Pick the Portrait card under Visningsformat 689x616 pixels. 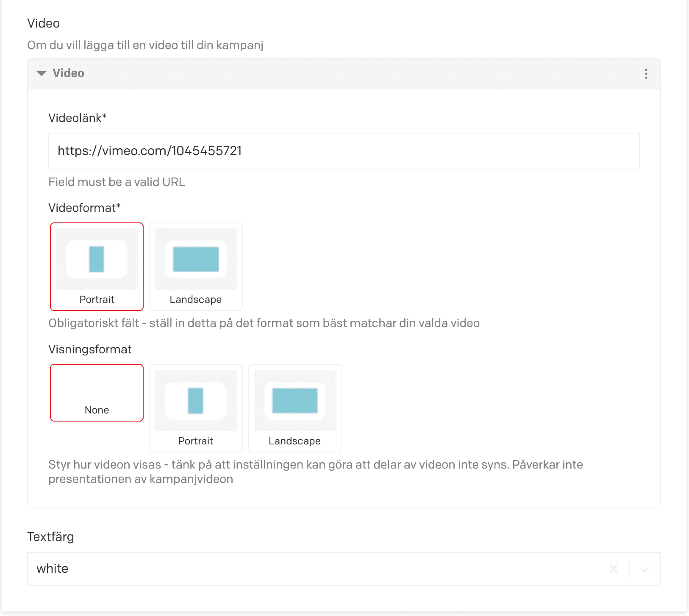195,408
